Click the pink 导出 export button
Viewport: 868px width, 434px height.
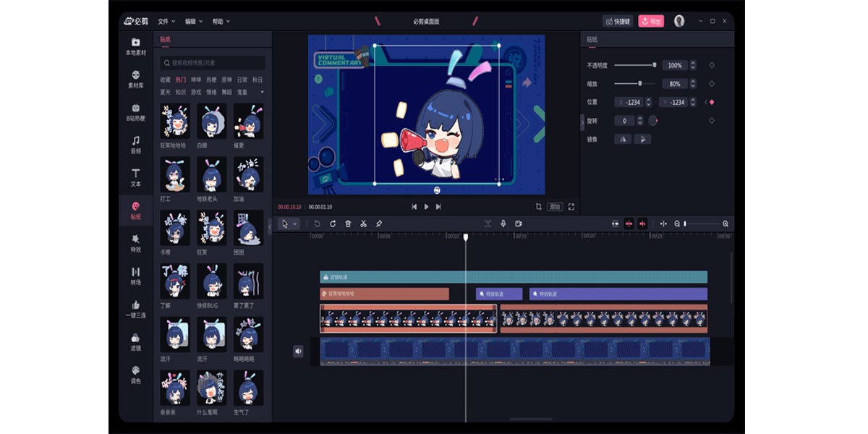[651, 21]
